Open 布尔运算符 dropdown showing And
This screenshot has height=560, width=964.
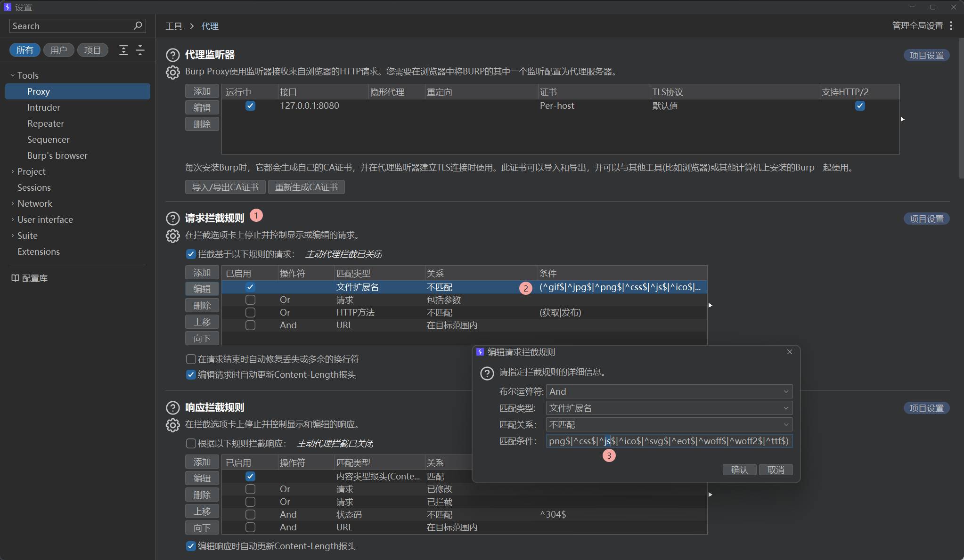669,391
